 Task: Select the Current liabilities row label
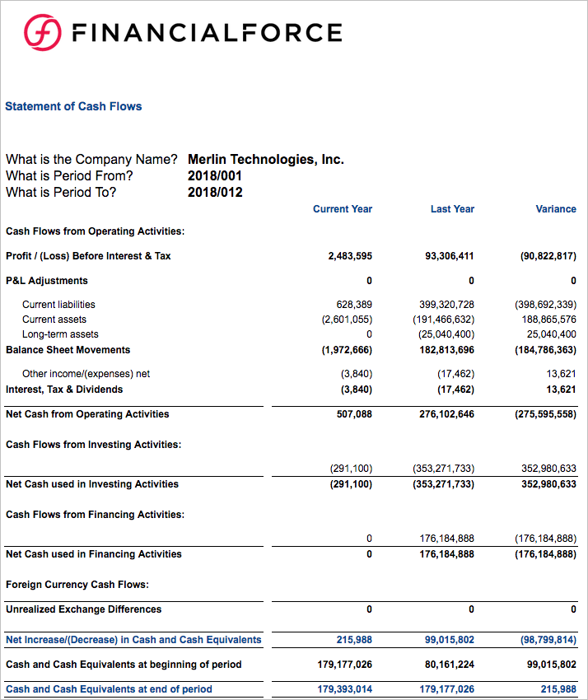click(58, 305)
